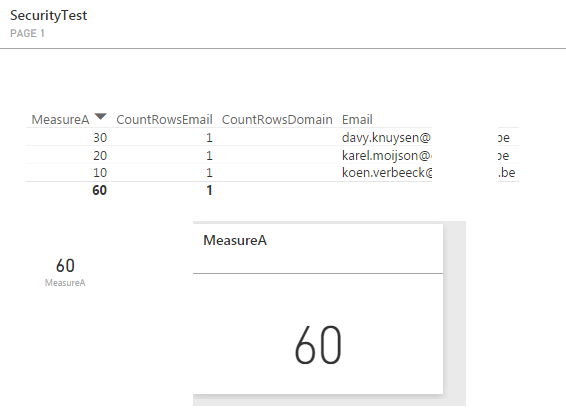Click the bold total value 60 in table

100,190
